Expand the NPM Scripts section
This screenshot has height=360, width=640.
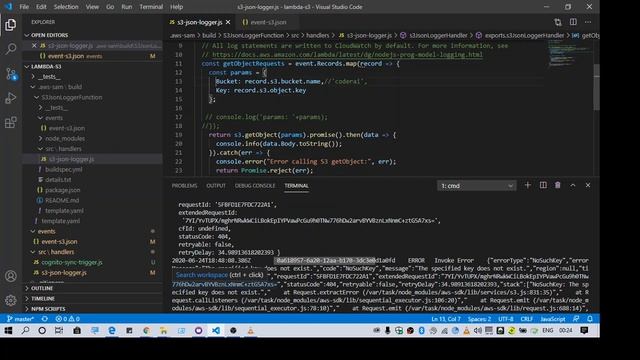pos(92,309)
